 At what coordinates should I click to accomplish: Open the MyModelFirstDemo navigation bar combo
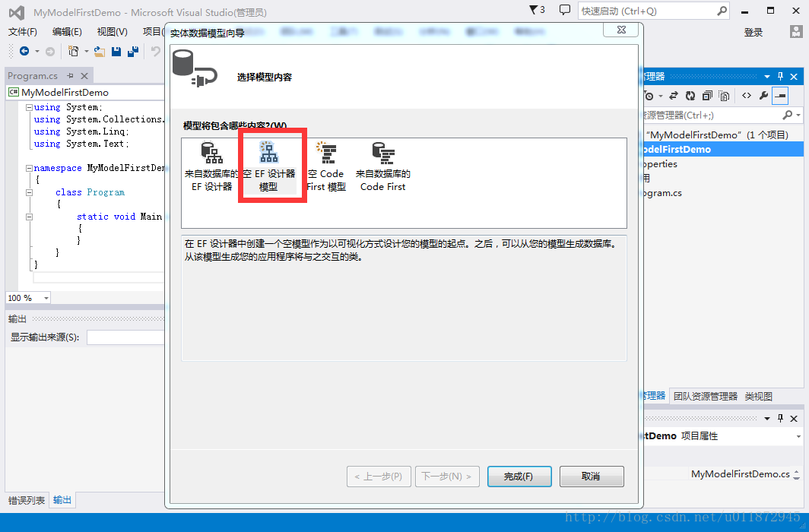point(85,92)
